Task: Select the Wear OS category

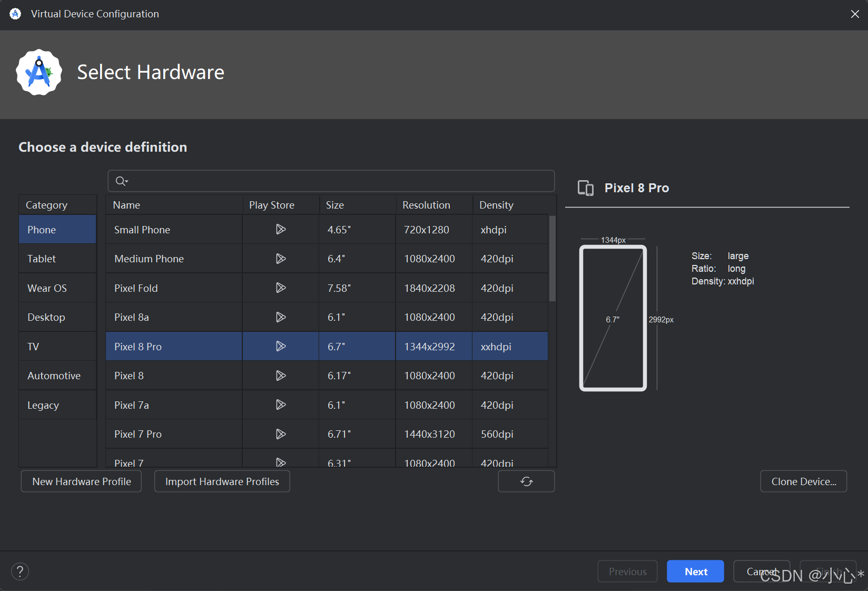Action: 57,288
